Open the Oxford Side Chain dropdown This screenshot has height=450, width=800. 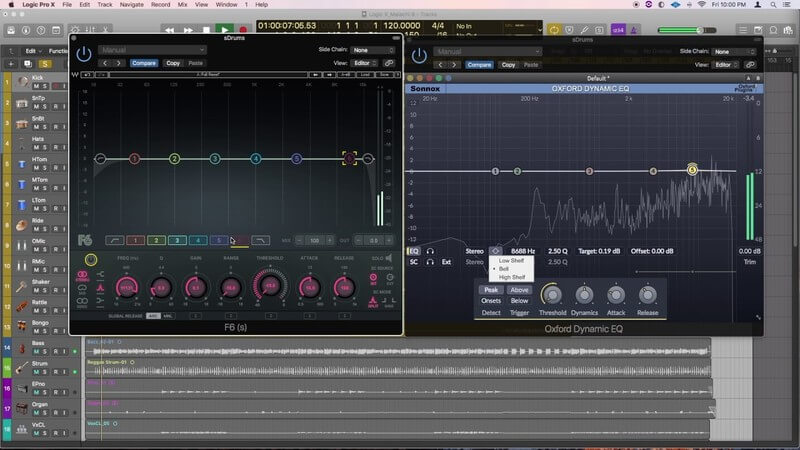click(x=734, y=52)
